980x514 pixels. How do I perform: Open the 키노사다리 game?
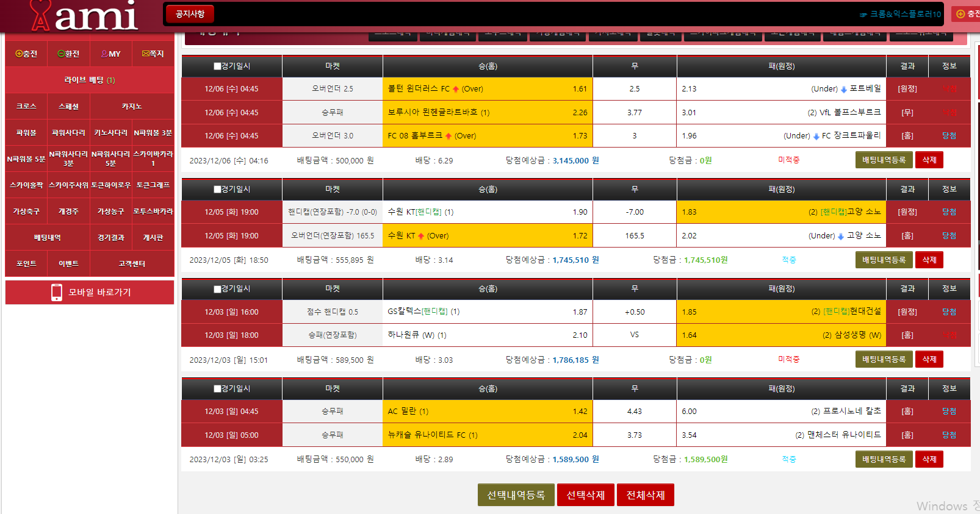pos(110,132)
